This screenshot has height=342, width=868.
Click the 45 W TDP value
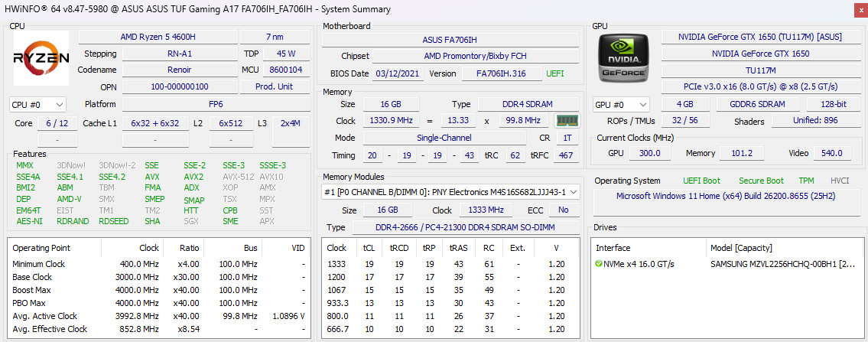point(286,54)
